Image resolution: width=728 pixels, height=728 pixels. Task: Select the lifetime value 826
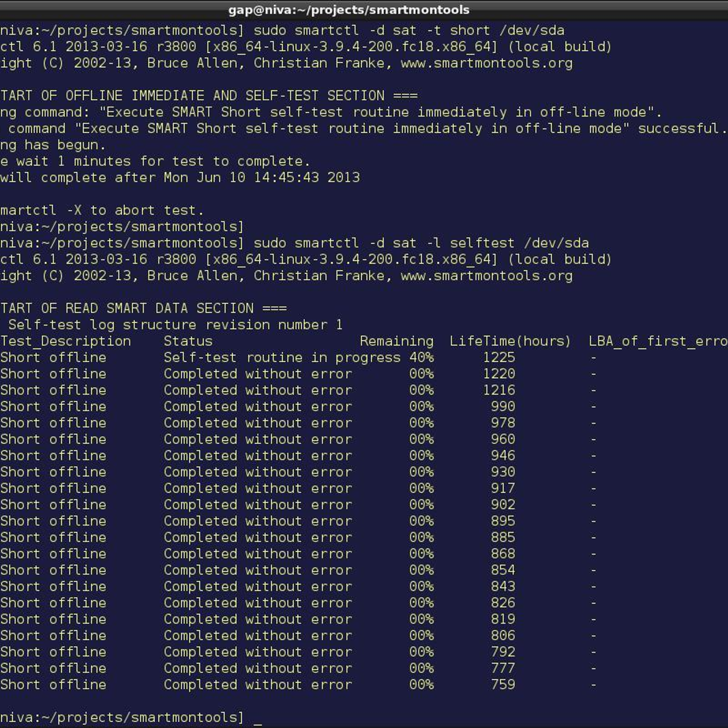click(x=503, y=603)
